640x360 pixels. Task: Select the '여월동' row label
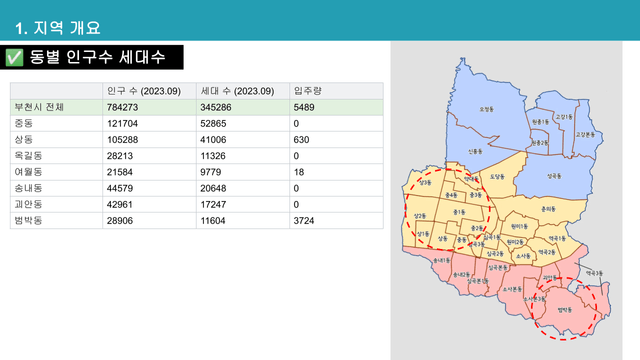click(x=29, y=172)
